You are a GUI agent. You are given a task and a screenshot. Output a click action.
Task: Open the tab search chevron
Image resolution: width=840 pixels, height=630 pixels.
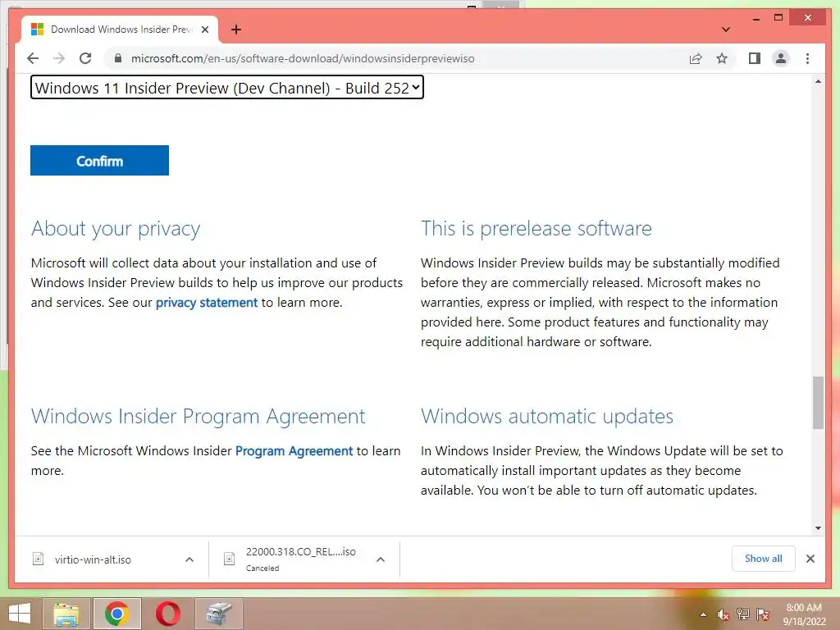(726, 30)
